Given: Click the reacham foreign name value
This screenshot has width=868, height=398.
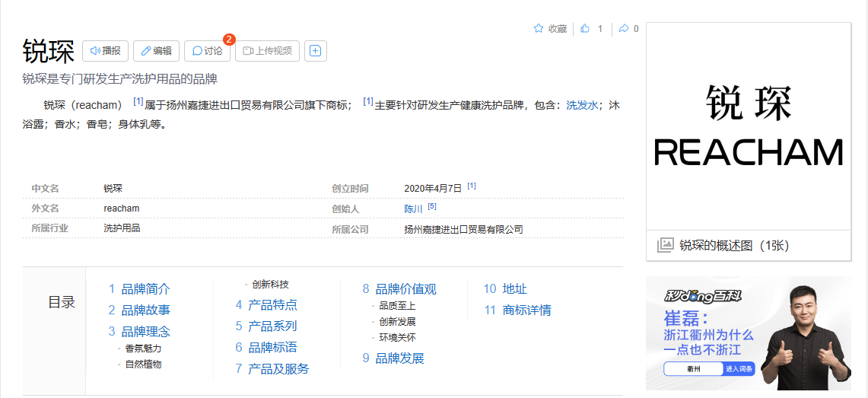Looking at the screenshot, I should (121, 209).
